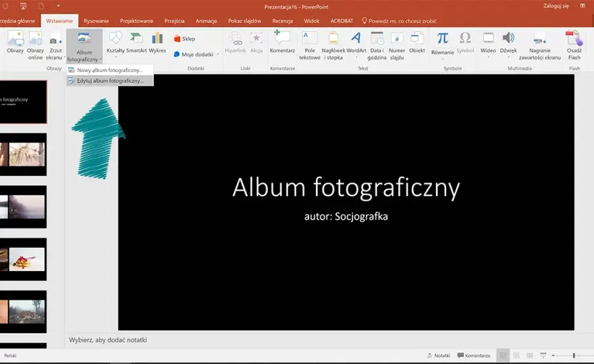Click the Osadź Flash icon

[574, 45]
